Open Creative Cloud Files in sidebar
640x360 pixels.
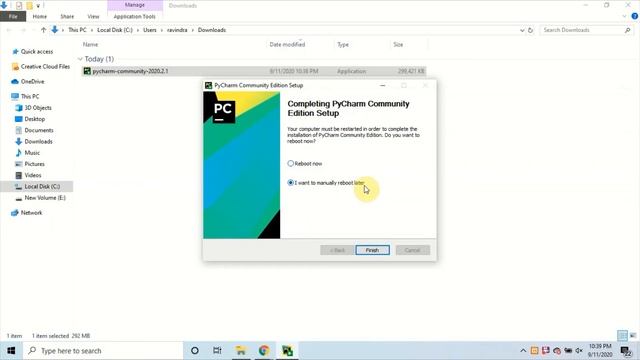point(45,67)
